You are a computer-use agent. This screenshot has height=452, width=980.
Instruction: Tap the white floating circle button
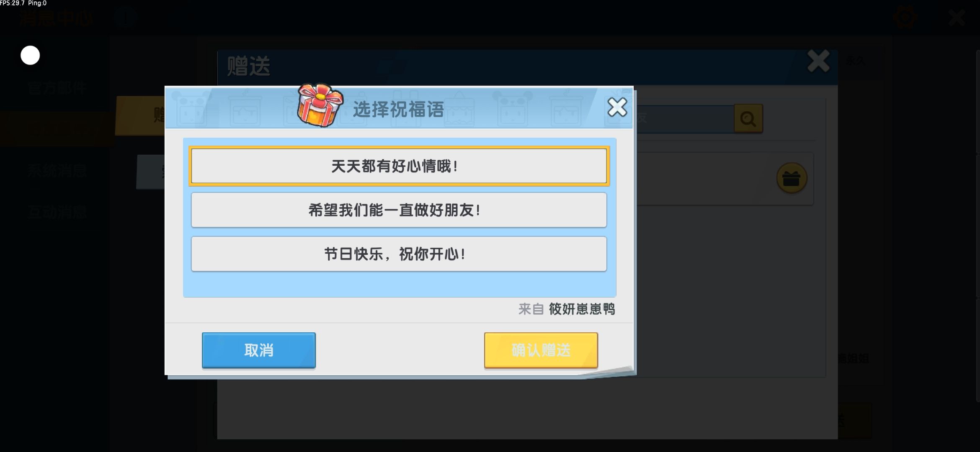(x=30, y=55)
